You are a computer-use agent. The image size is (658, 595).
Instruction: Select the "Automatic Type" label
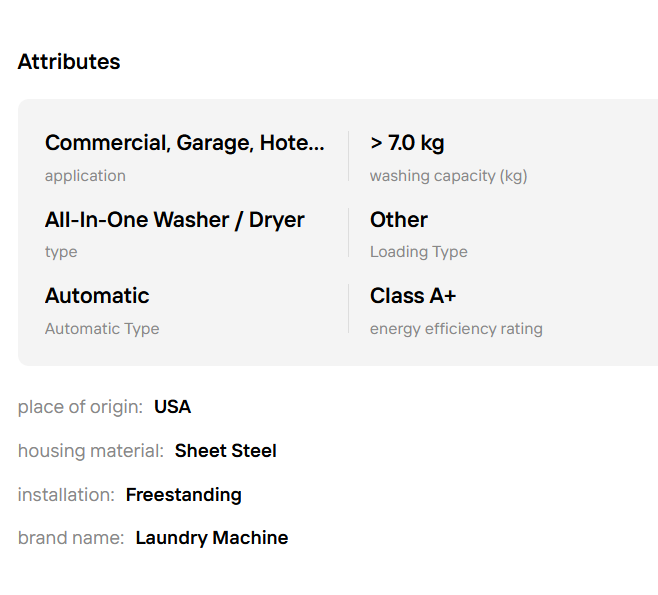[x=102, y=328]
